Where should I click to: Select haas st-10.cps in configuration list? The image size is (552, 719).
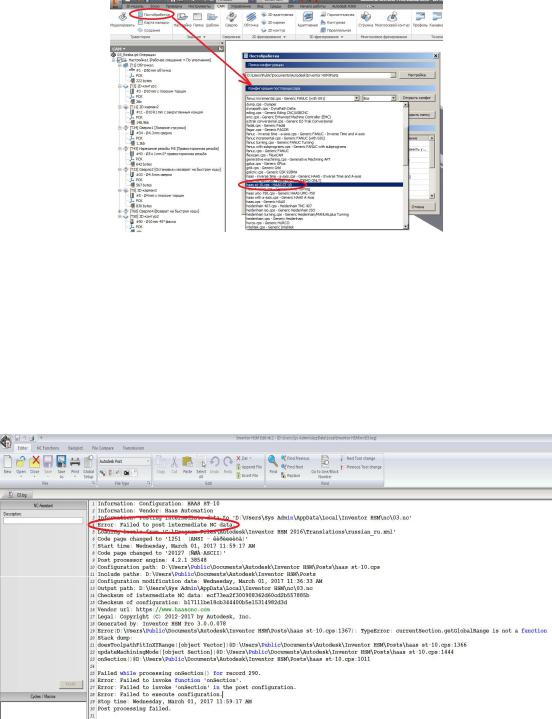pyautogui.click(x=324, y=185)
